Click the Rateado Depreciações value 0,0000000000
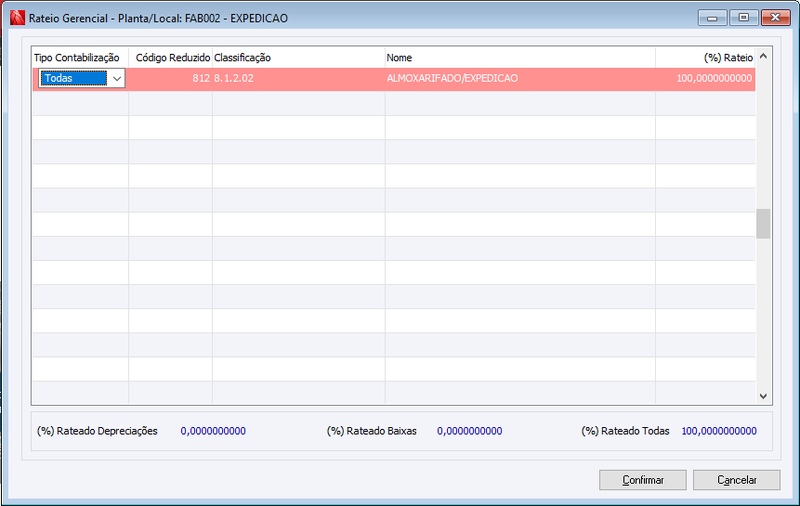The width and height of the screenshot is (800, 506). click(x=213, y=431)
